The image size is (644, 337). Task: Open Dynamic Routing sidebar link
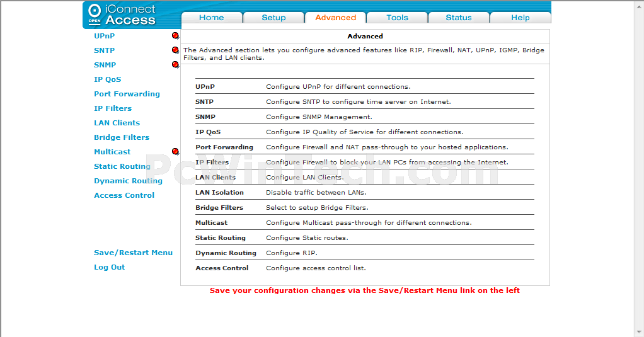[x=128, y=181]
